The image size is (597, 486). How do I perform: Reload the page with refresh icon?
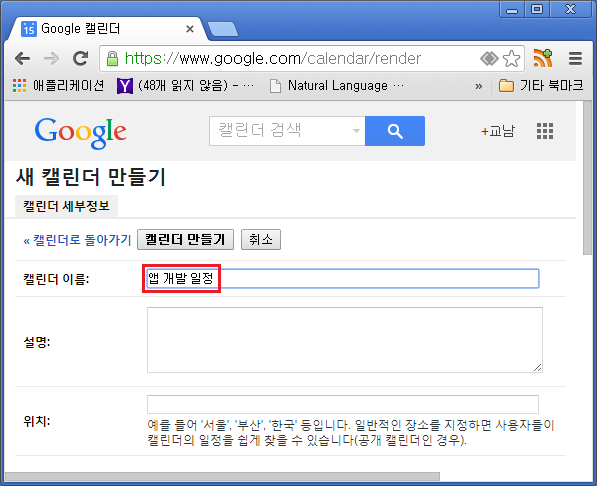tap(80, 58)
